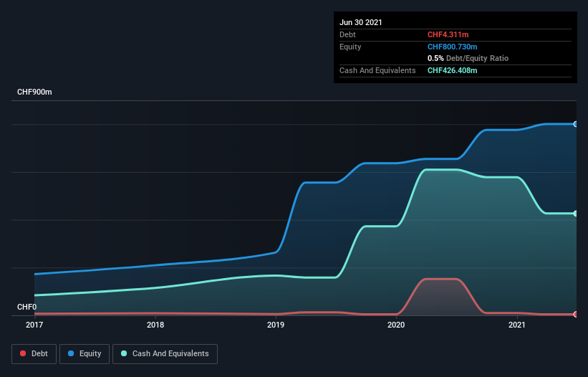Image resolution: width=588 pixels, height=377 pixels.
Task: Click the CHF900m axis label
Action: 34,92
